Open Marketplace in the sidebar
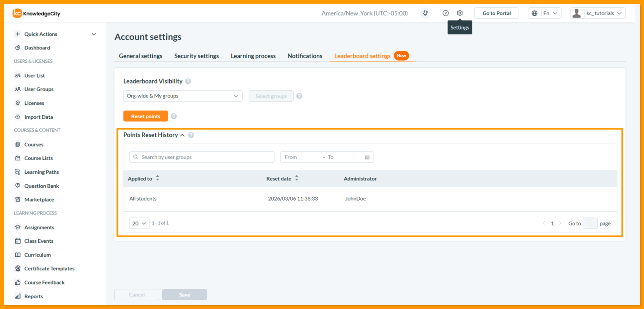 [39, 200]
